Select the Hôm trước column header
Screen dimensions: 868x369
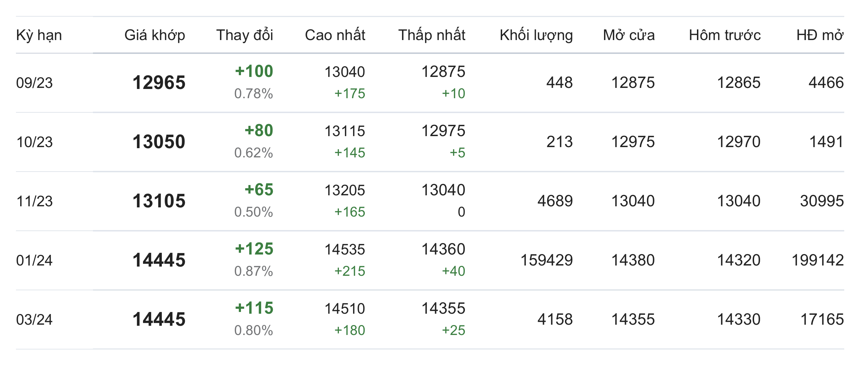pyautogui.click(x=725, y=35)
